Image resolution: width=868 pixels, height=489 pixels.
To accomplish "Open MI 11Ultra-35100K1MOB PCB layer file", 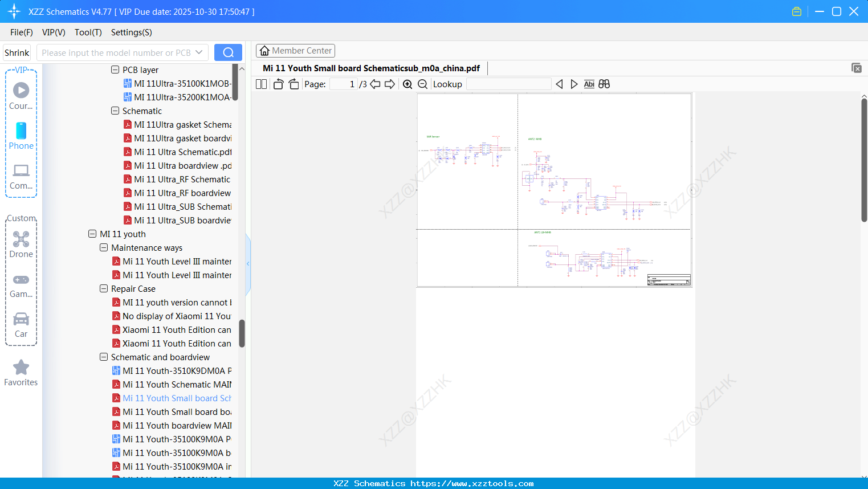I will click(177, 84).
